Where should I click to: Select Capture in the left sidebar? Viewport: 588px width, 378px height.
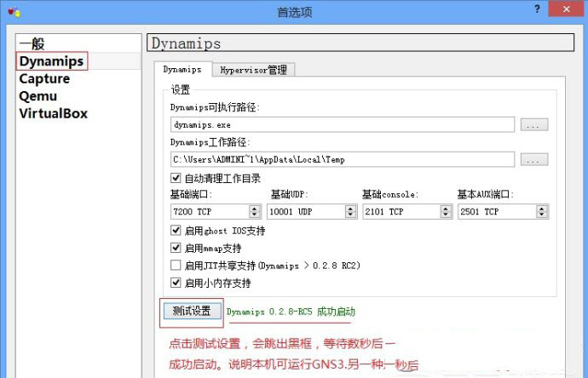(44, 78)
